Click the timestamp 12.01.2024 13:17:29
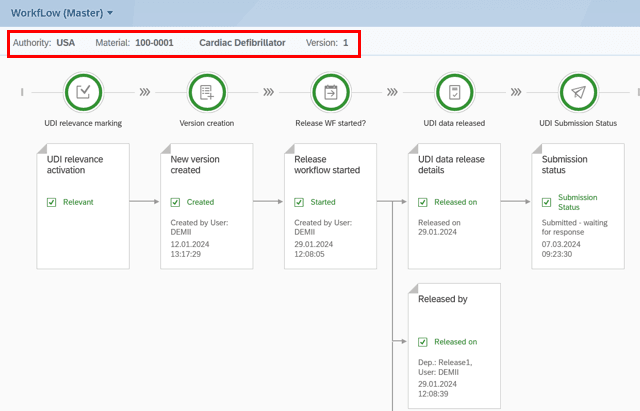 pos(190,249)
